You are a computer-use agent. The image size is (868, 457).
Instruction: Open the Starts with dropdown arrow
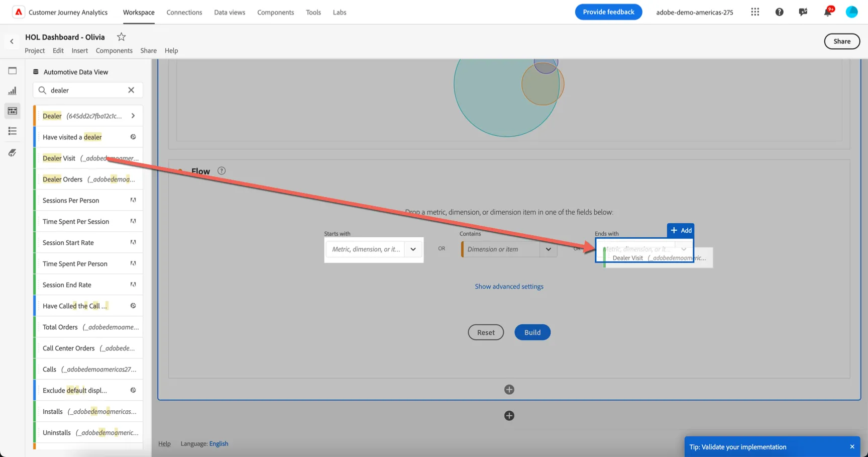413,249
